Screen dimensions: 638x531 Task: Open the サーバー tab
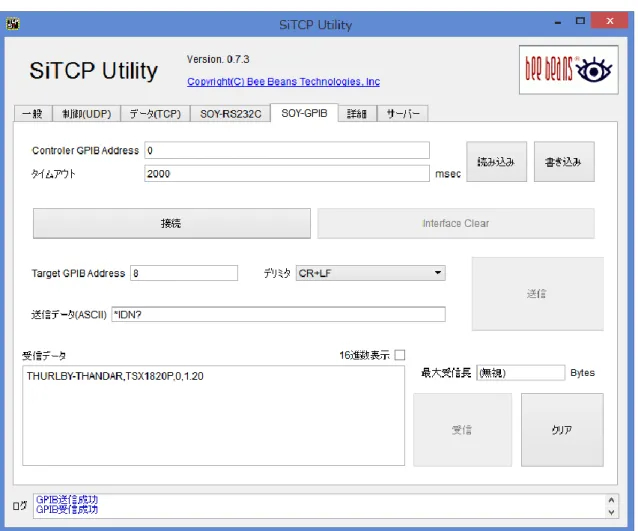pos(403,114)
